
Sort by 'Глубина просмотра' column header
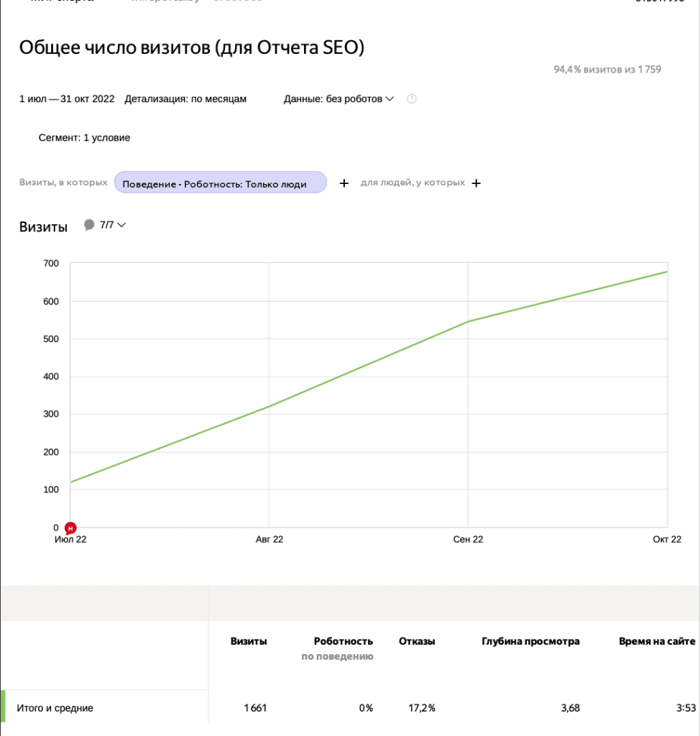[x=530, y=641]
